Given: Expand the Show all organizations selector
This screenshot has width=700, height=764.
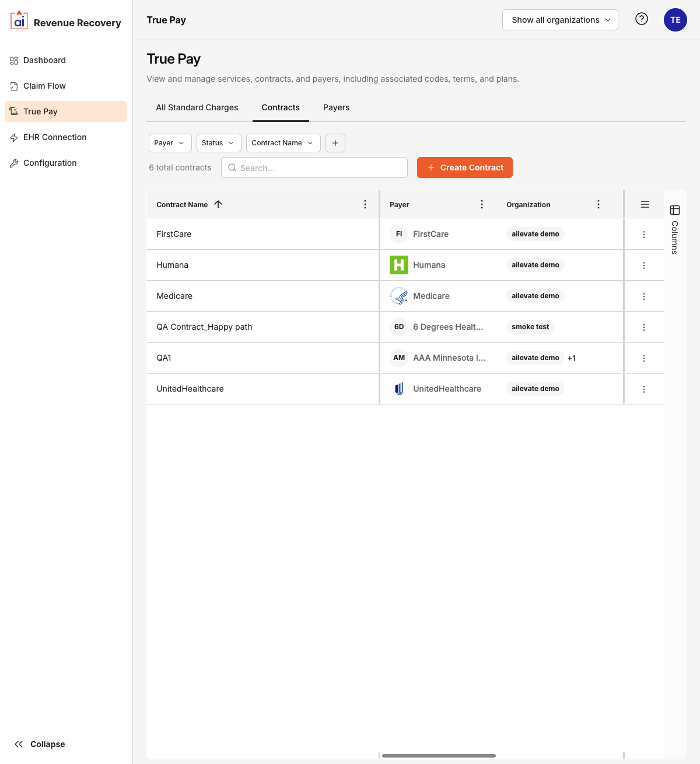Looking at the screenshot, I should click(559, 19).
